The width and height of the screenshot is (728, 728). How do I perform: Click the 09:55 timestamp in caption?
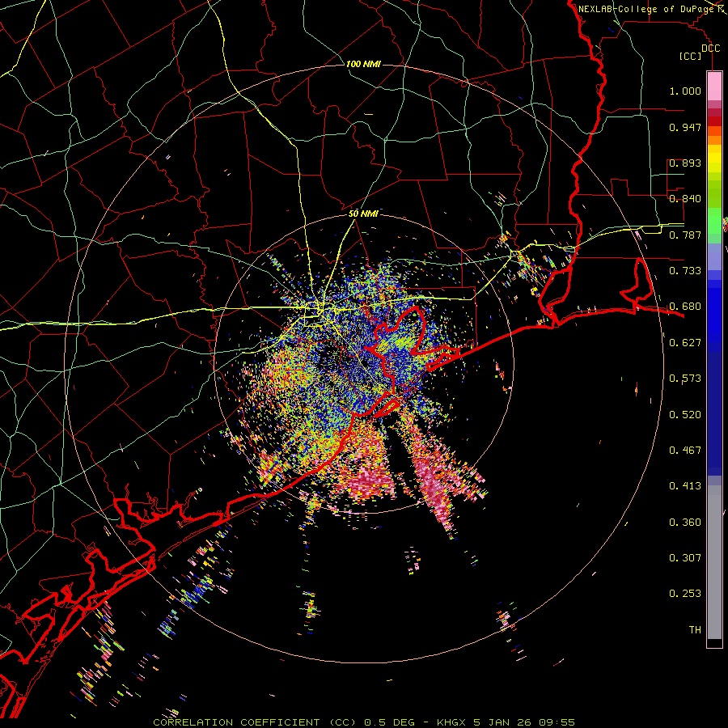(557, 722)
